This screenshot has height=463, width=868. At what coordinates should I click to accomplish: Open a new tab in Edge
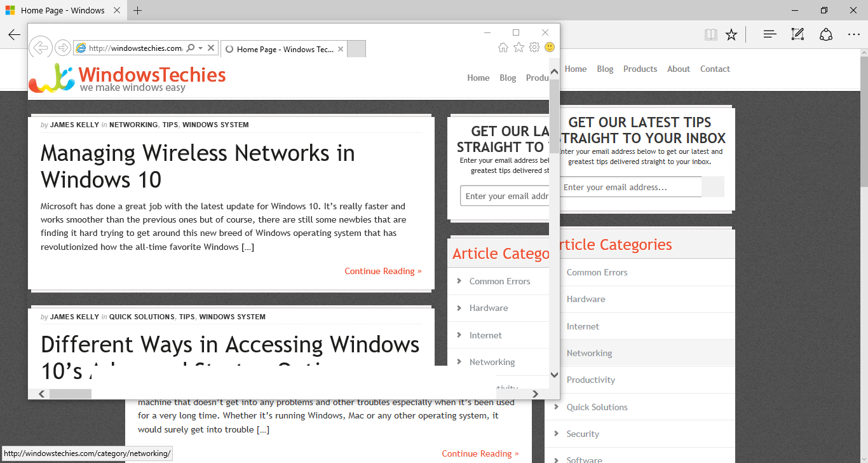click(137, 10)
